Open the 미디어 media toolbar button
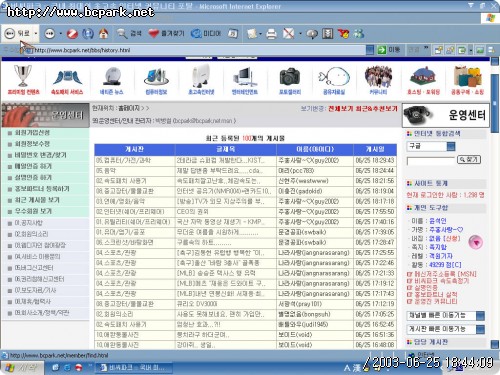 click(x=206, y=33)
